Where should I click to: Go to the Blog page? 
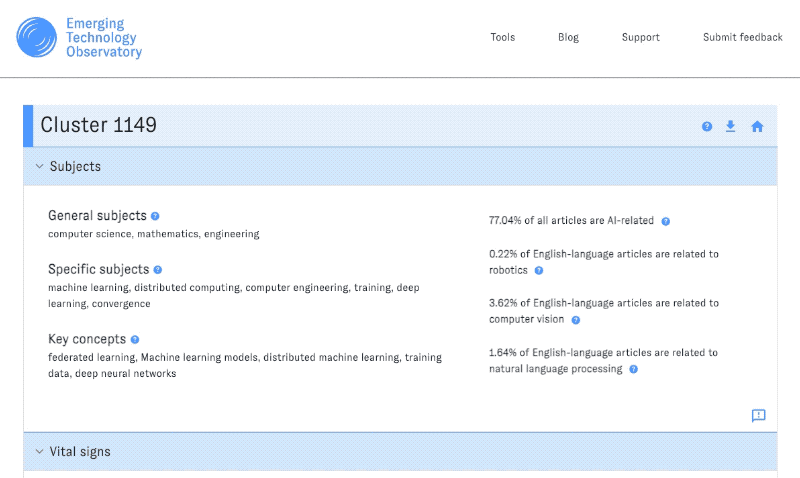point(568,38)
